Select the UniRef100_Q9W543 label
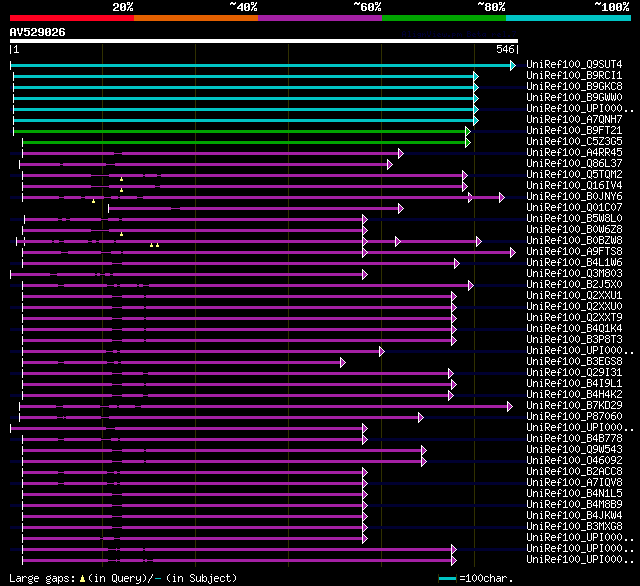Image resolution: width=640 pixels, height=586 pixels. click(x=574, y=450)
